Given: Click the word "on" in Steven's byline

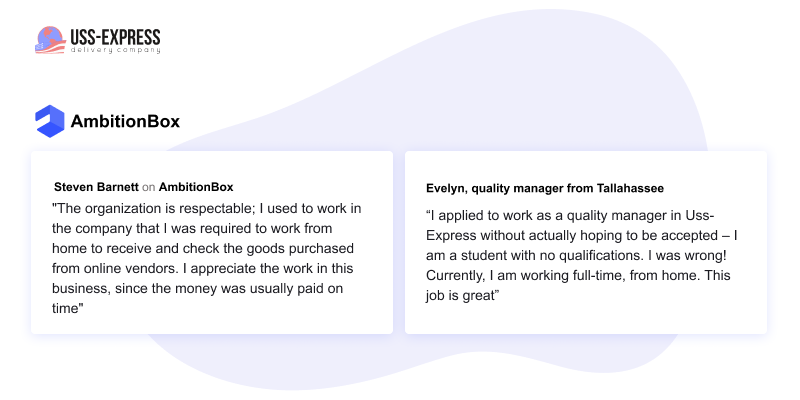Looking at the screenshot, I should pyautogui.click(x=148, y=187).
